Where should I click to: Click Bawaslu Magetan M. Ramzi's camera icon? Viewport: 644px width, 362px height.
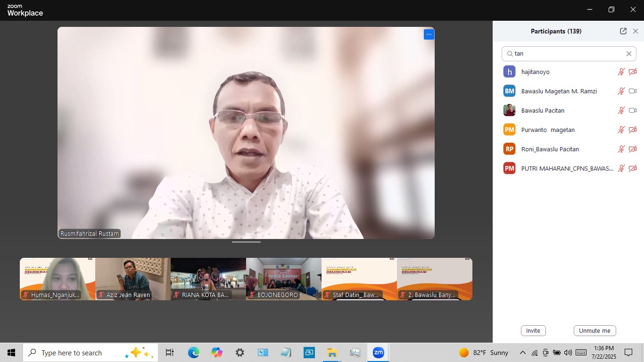pyautogui.click(x=633, y=91)
